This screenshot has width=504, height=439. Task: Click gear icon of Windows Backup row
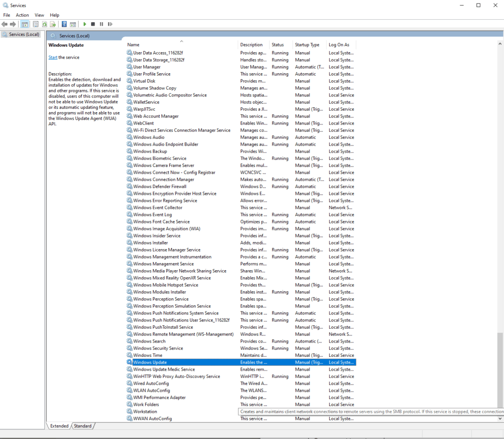[x=129, y=152]
